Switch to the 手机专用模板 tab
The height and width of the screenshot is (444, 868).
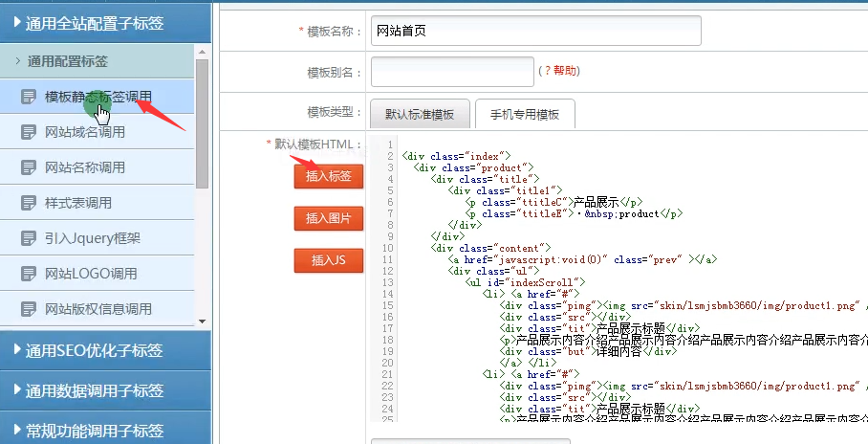pos(525,114)
